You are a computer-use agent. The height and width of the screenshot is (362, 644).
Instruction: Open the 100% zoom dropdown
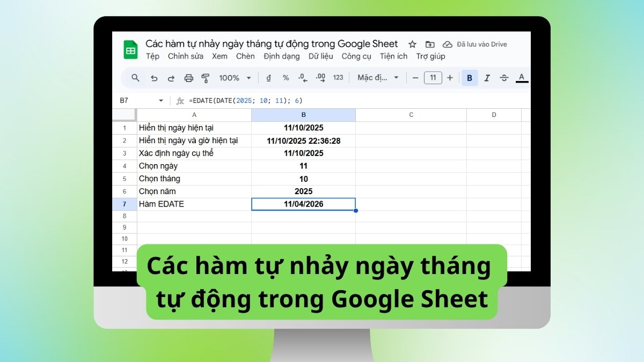pyautogui.click(x=235, y=78)
